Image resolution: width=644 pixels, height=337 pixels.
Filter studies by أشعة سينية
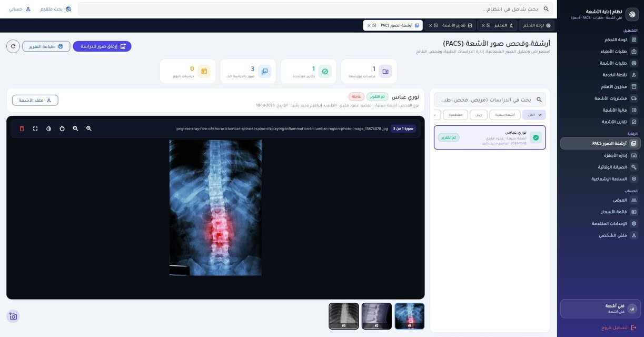(505, 115)
